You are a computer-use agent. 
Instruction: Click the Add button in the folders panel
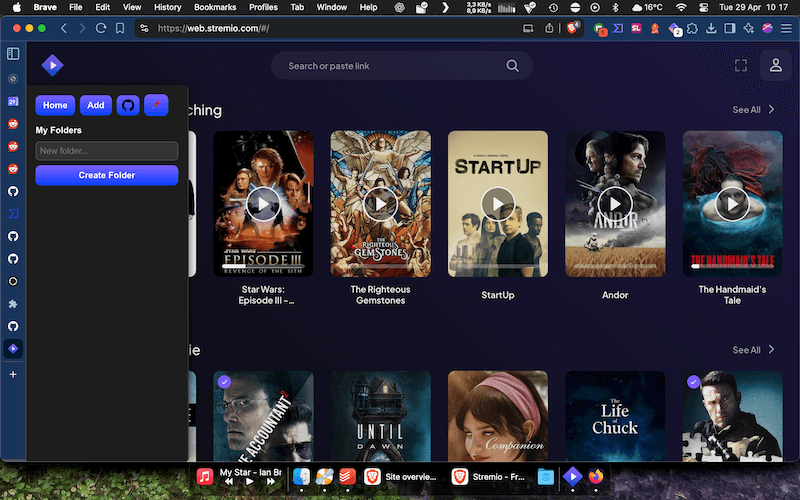coord(95,105)
